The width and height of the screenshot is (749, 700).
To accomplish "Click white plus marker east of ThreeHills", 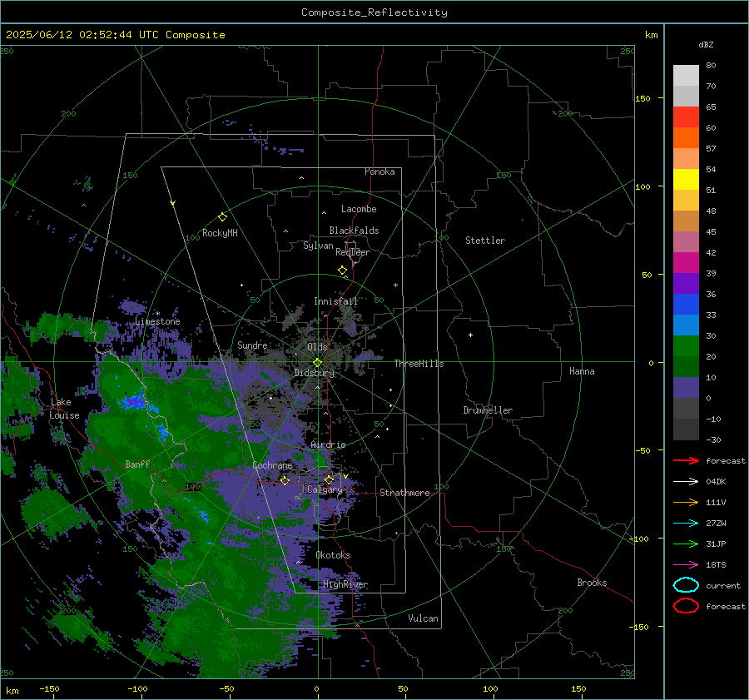I will point(470,335).
